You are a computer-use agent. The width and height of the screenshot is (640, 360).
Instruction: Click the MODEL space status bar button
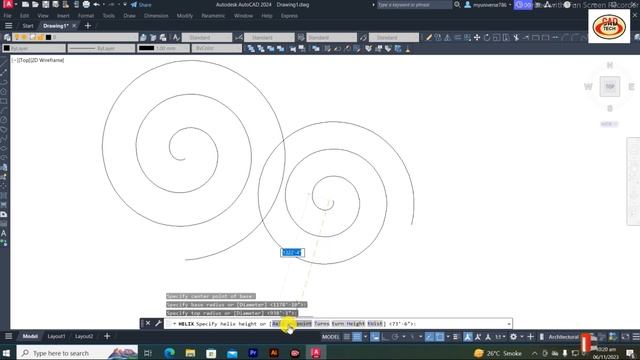coord(331,337)
